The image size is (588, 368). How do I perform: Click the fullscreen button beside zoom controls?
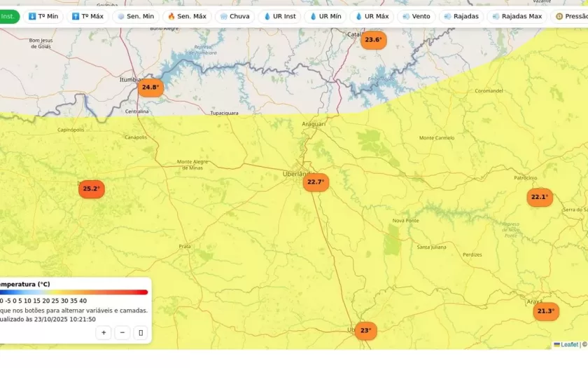(141, 333)
